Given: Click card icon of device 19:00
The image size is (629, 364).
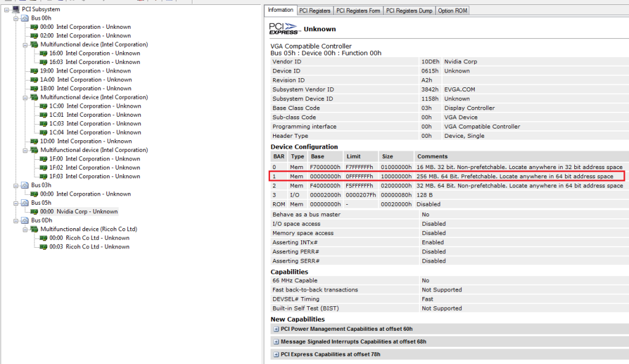Looking at the screenshot, I should tap(34, 71).
